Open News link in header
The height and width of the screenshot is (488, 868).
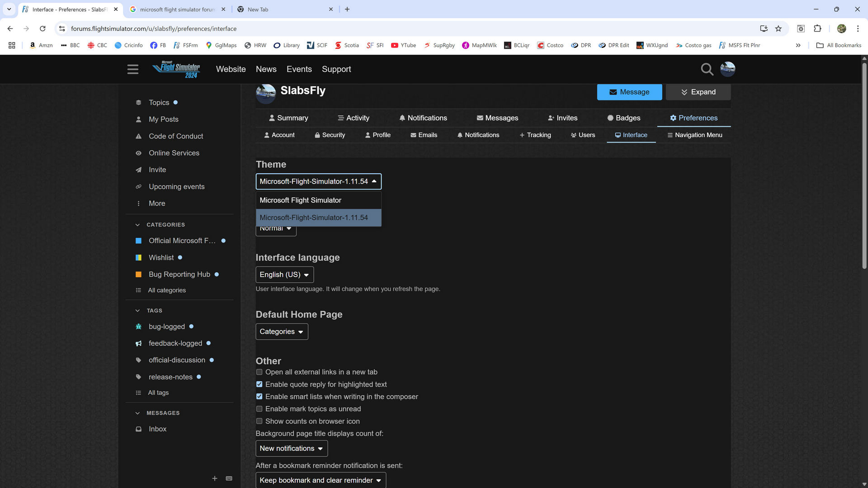[266, 69]
